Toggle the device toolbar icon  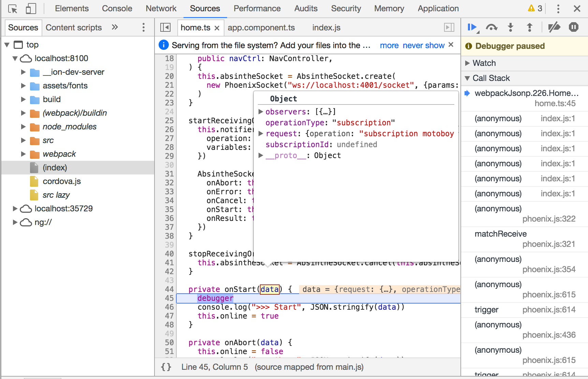tap(30, 9)
